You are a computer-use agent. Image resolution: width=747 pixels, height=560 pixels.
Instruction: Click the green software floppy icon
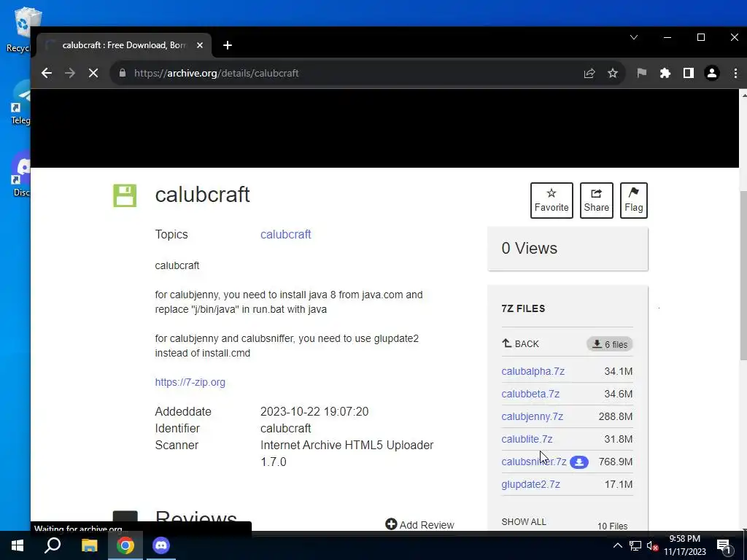125,195
